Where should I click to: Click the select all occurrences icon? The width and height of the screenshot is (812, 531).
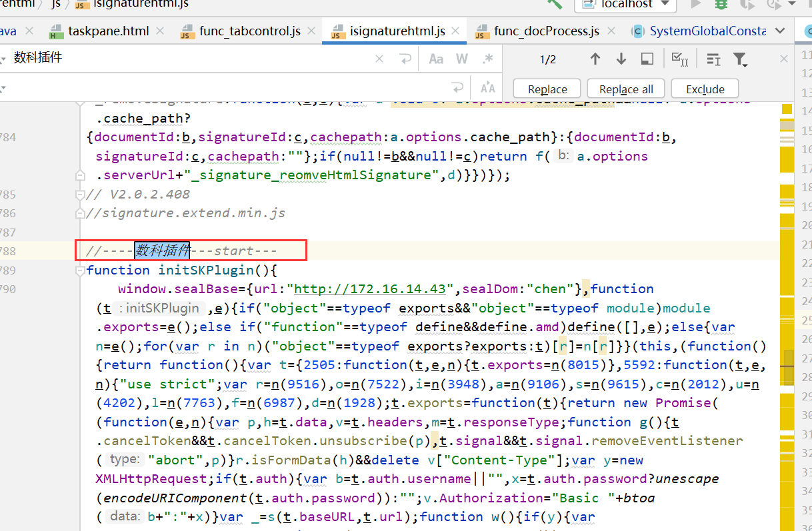point(680,59)
